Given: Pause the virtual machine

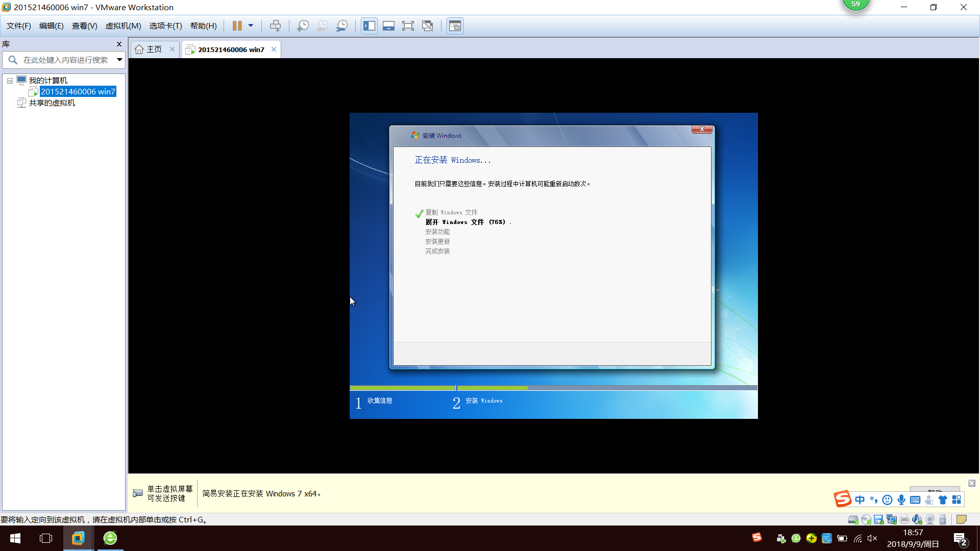Looking at the screenshot, I should pos(237,26).
